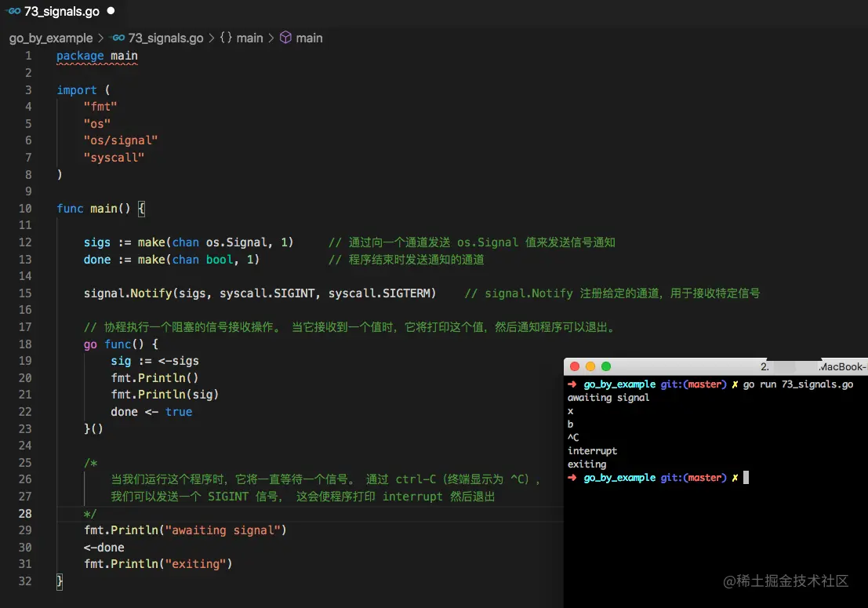868x608 pixels.
Task: Click 'exiting' output line in terminal
Action: [x=587, y=464]
